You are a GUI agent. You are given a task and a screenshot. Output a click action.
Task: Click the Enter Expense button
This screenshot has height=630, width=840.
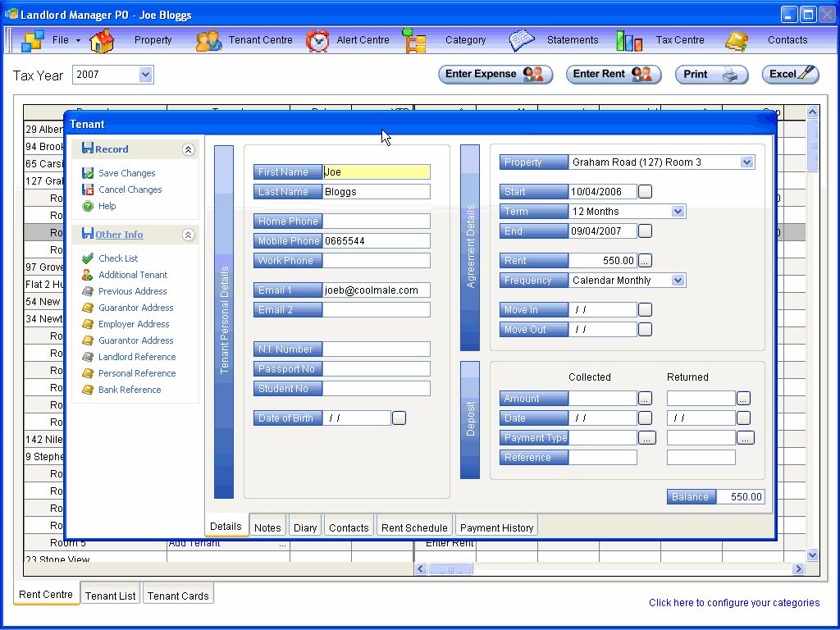click(493, 75)
